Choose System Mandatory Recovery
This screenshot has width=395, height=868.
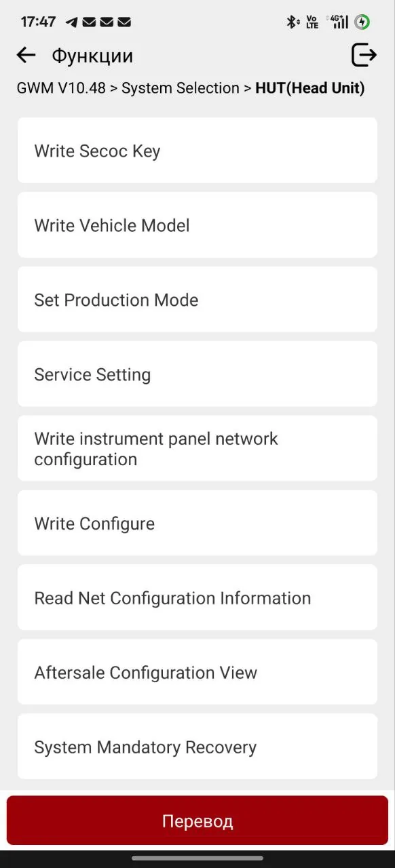tap(197, 747)
